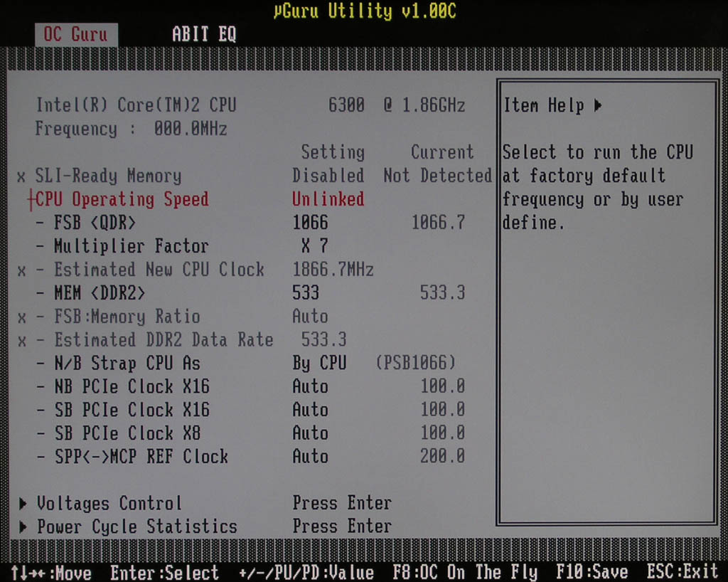The width and height of the screenshot is (728, 582).
Task: Click SLI-Ready Memory Disabled setting
Action: tap(328, 176)
